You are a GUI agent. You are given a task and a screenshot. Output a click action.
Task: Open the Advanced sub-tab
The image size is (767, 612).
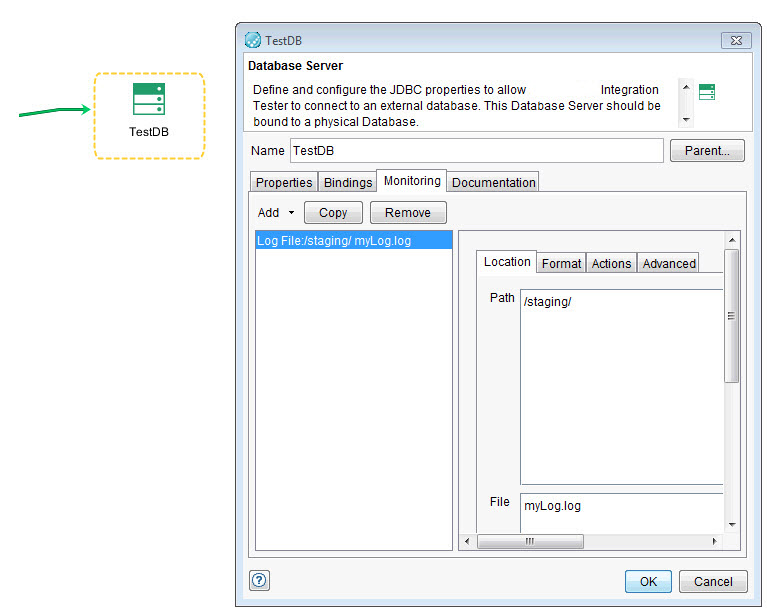point(669,264)
